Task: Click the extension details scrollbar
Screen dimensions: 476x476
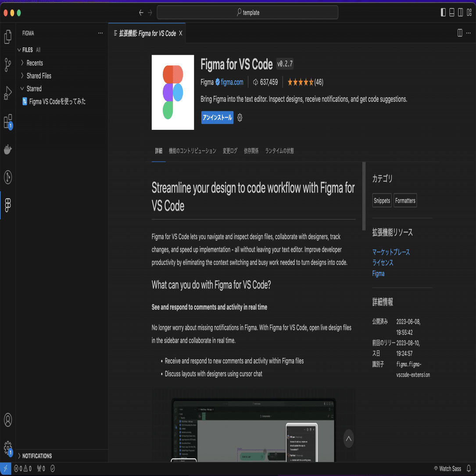Action: click(x=364, y=197)
